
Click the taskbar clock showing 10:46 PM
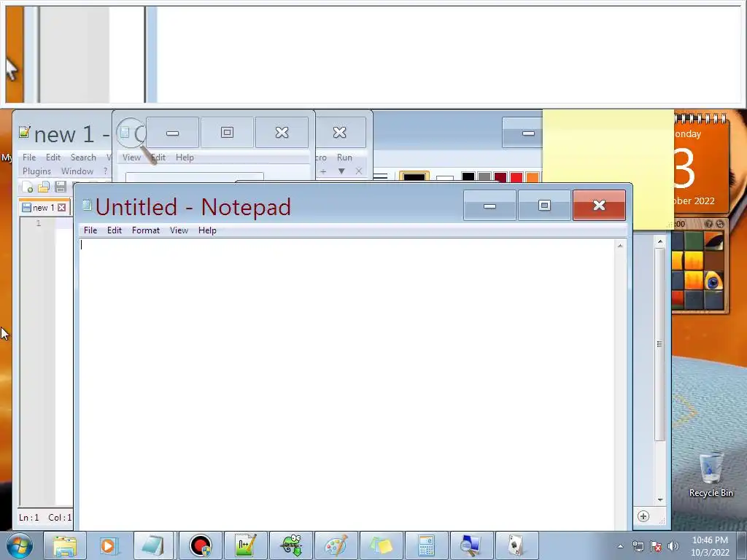[710, 546]
